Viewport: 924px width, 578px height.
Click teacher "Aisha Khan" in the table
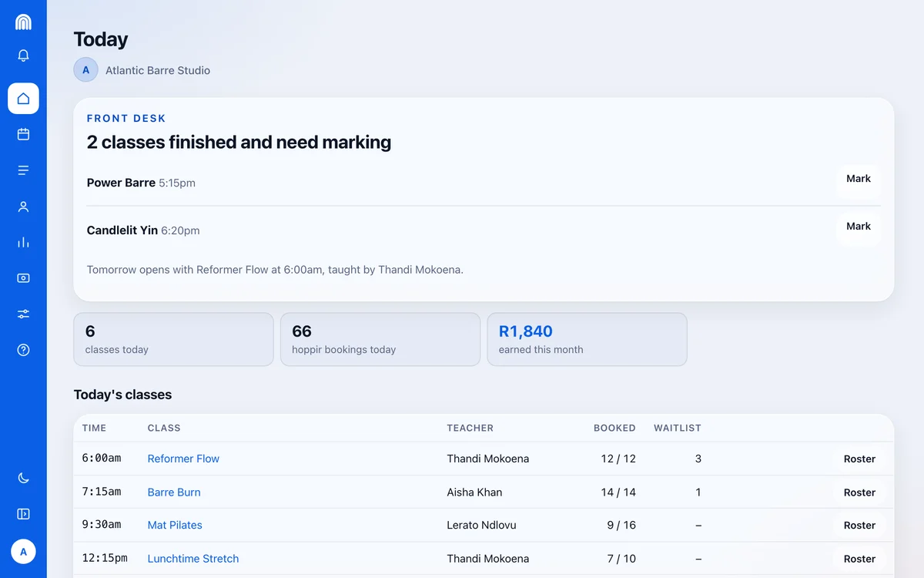(x=474, y=492)
